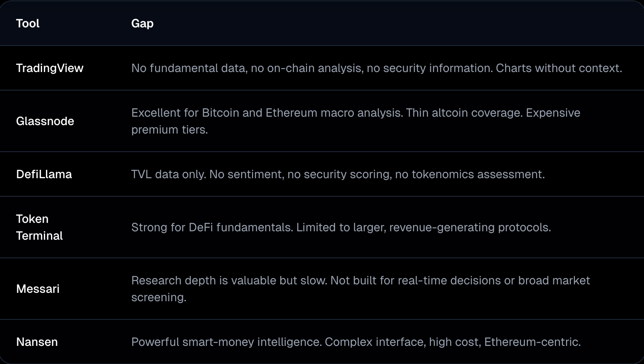This screenshot has height=364, width=644.
Task: Click the Token Terminal DeFi fundamentals text
Action: click(212, 227)
